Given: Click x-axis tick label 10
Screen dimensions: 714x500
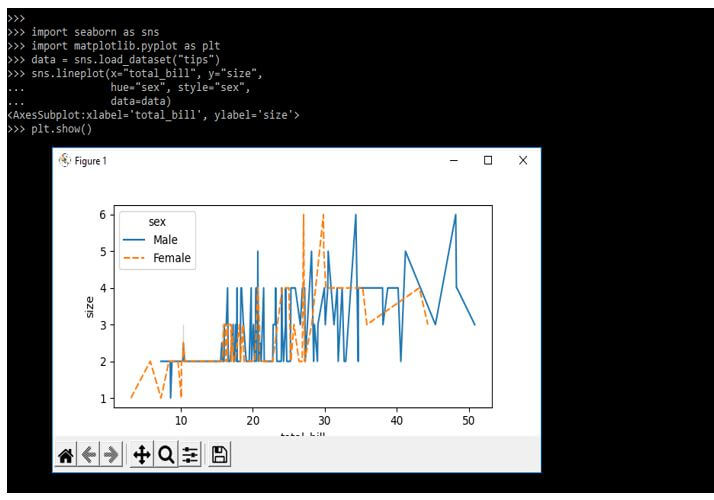Looking at the screenshot, I should (x=181, y=421).
